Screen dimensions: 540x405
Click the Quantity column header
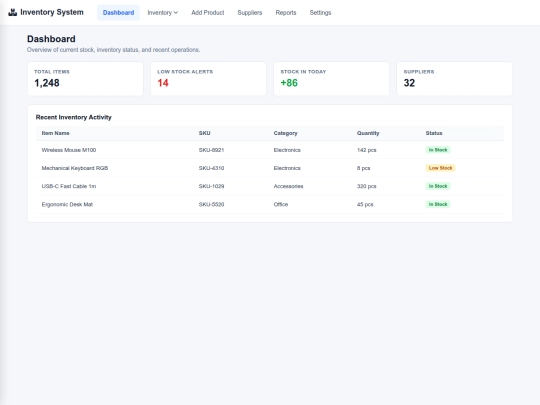(368, 133)
